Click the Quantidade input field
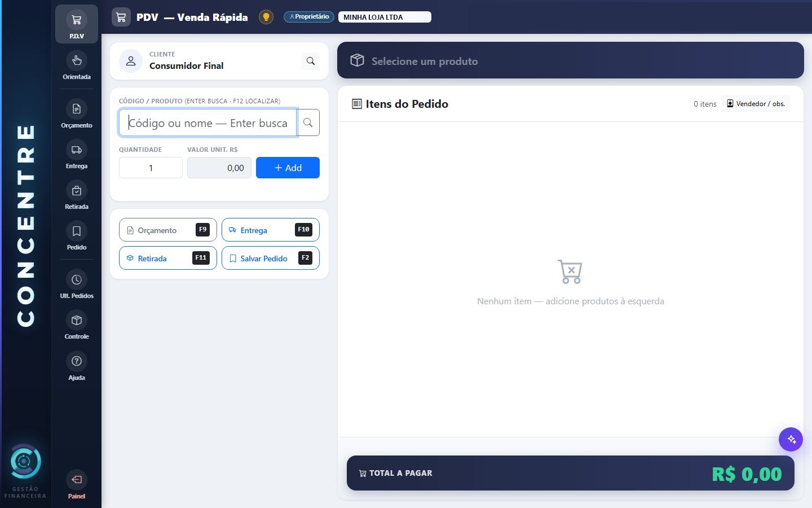The height and width of the screenshot is (508, 812). pos(151,168)
